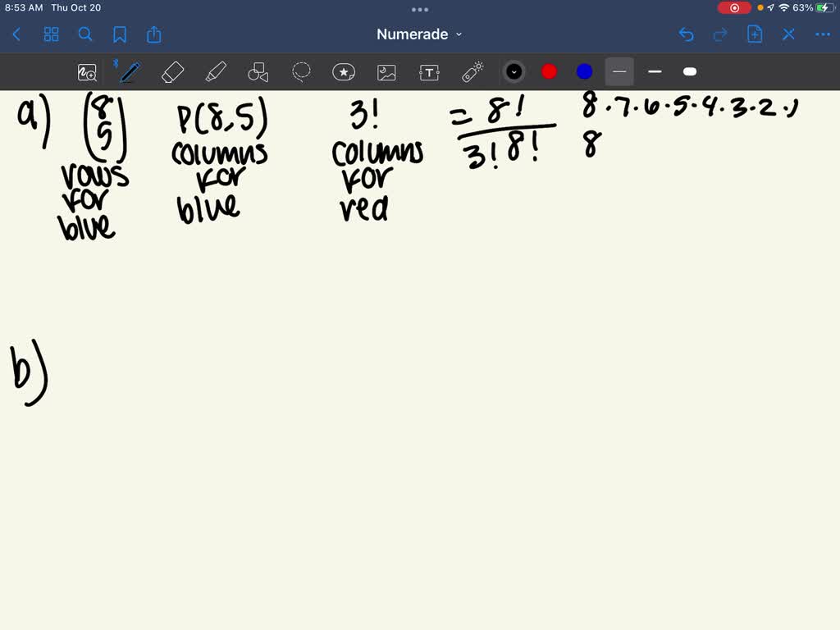Insert an image onto the page
The width and height of the screenshot is (840, 630).
pos(386,71)
